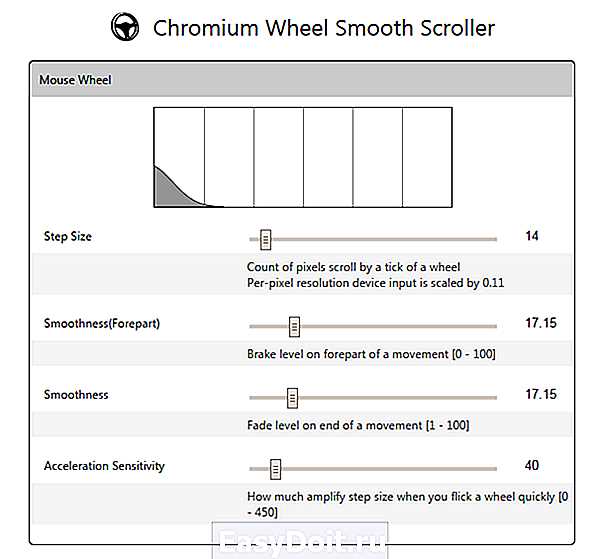The height and width of the screenshot is (559, 600).
Task: Click the Acceleration Sensitivity value 40
Action: (532, 466)
